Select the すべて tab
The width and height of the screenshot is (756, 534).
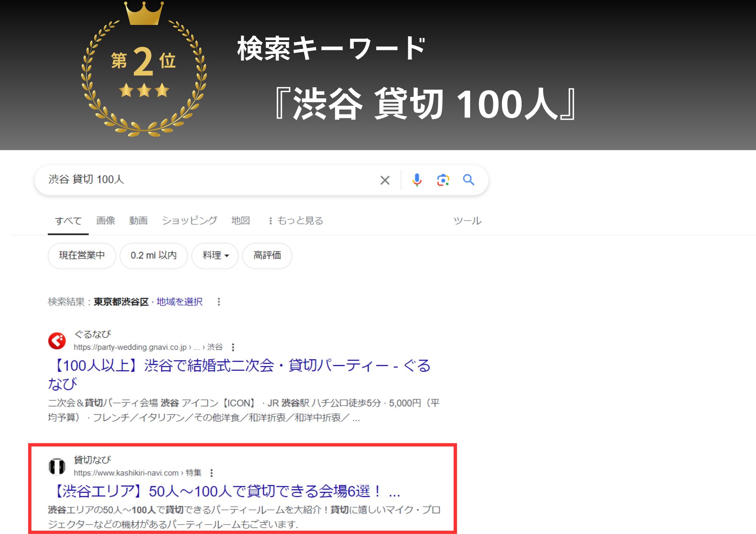click(x=68, y=221)
